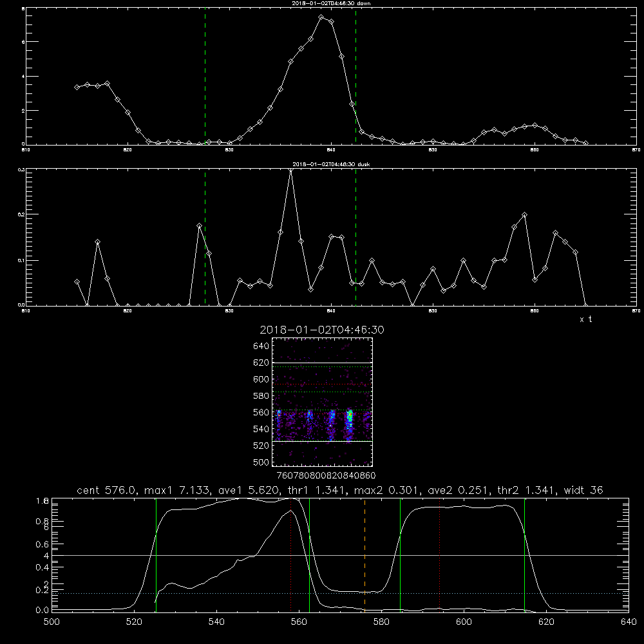Click the 580 label on bottom plot x-axis

381,621
